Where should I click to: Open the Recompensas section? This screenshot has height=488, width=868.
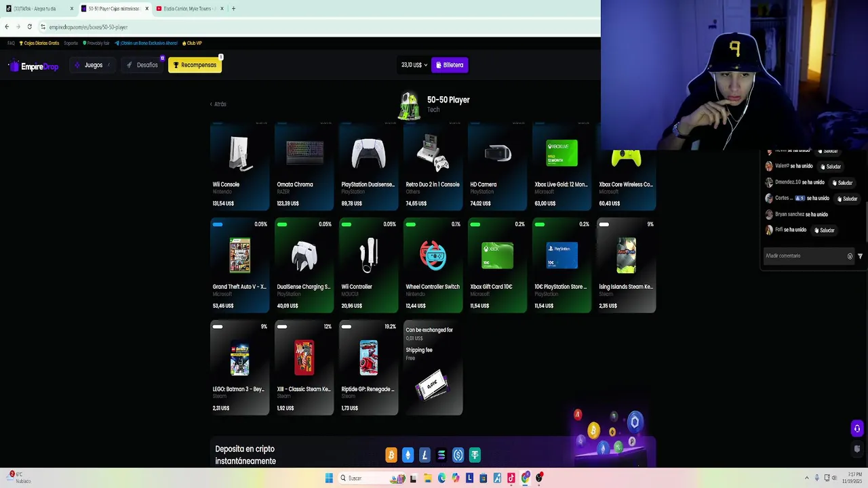click(x=195, y=65)
